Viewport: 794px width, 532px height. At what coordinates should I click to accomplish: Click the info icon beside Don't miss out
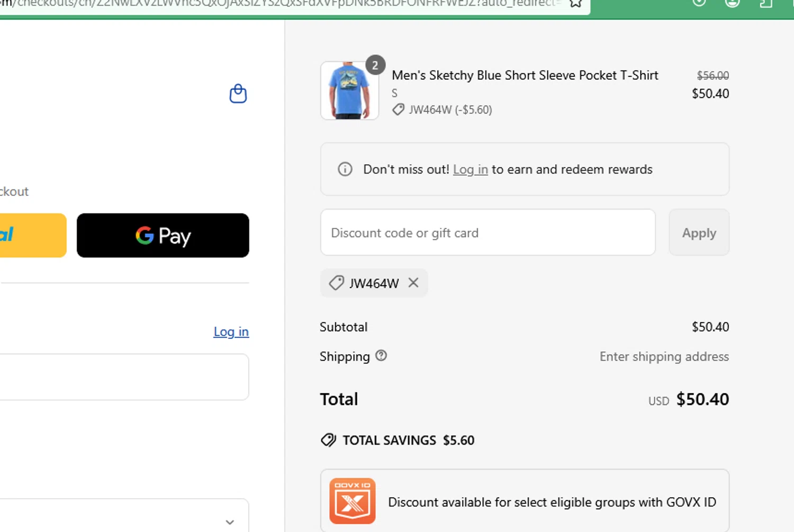pos(345,169)
